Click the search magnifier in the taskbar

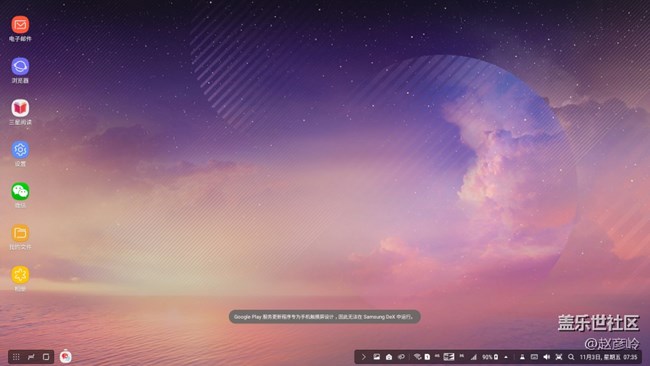click(x=571, y=357)
